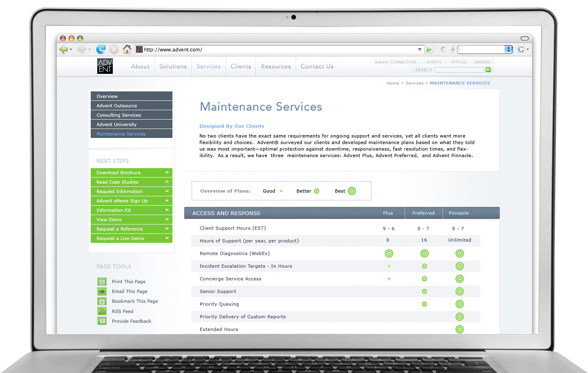Open the search engine chooser arrow
Screen dimensions: 588x373
(x=528, y=49)
